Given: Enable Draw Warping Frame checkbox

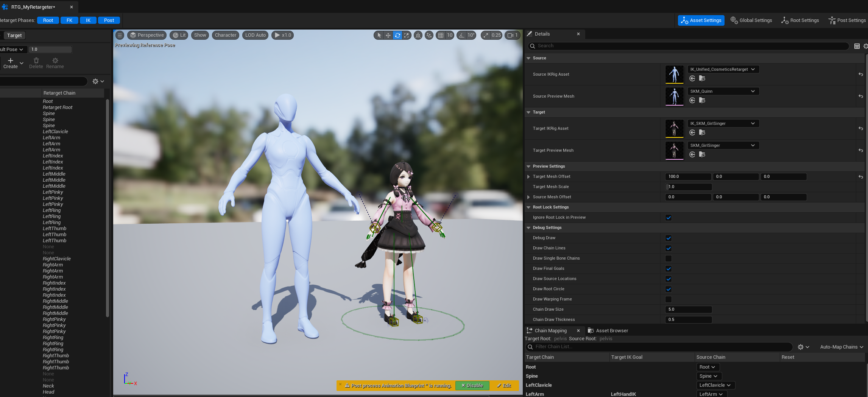Looking at the screenshot, I should pos(669,299).
